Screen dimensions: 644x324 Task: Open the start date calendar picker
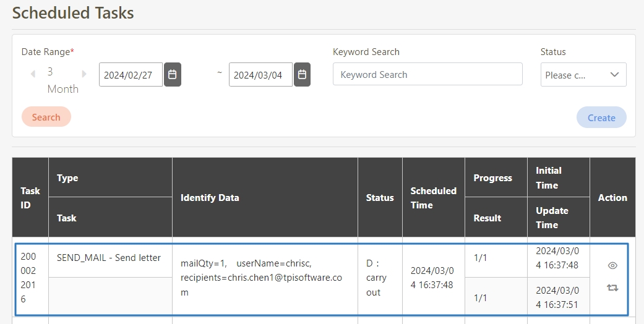[x=173, y=74]
